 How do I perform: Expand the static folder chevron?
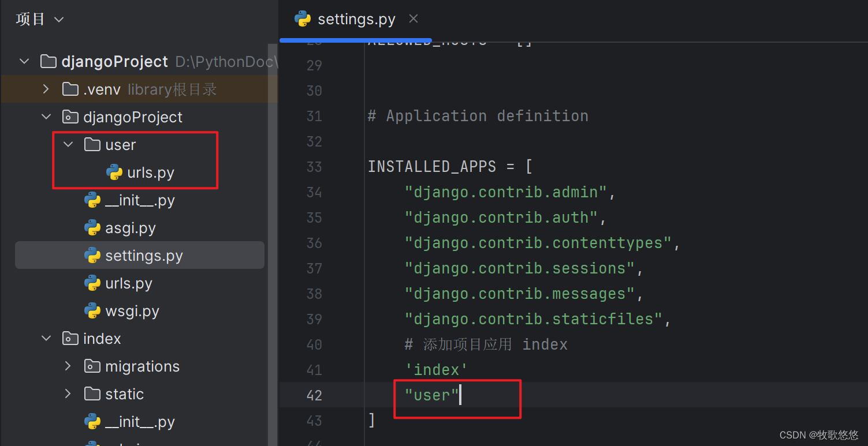coord(68,393)
